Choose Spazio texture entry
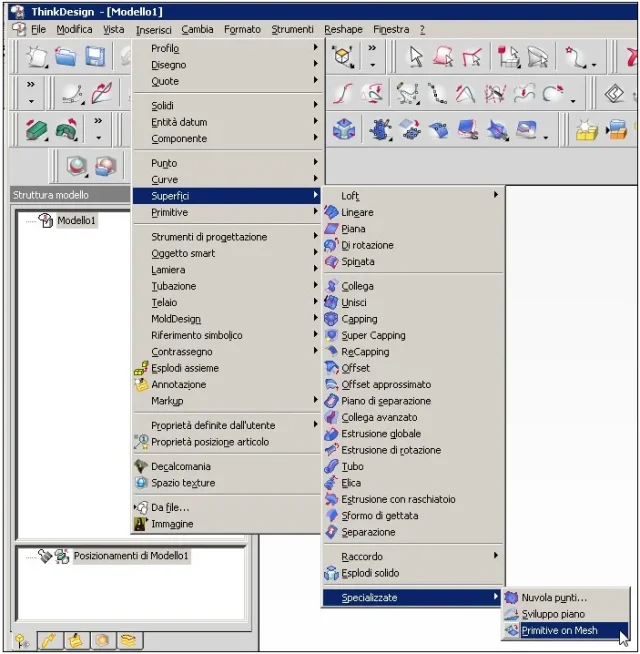 click(227, 483)
